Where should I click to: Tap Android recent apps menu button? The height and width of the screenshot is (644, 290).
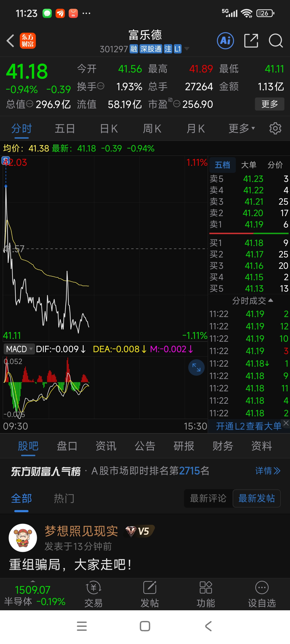(x=82, y=626)
